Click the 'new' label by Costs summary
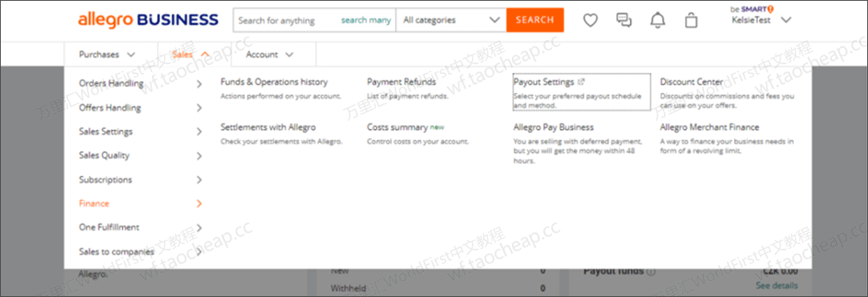Screen dimensions: 868x297 pos(437,127)
